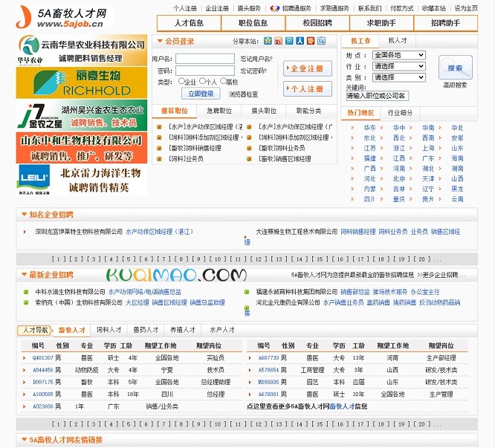Click the 密码 input field
495x448 pixels.
(x=205, y=71)
